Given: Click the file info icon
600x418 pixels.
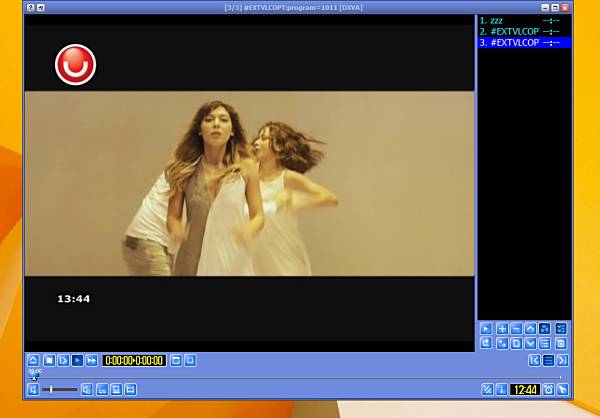Looking at the screenshot, I should coord(501,389).
